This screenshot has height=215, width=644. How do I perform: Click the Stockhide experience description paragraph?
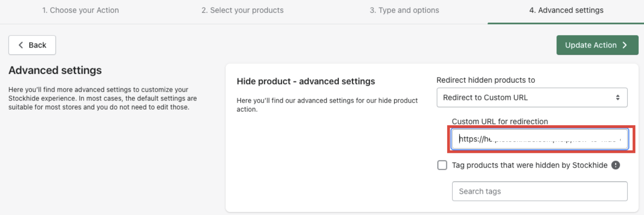coord(102,98)
